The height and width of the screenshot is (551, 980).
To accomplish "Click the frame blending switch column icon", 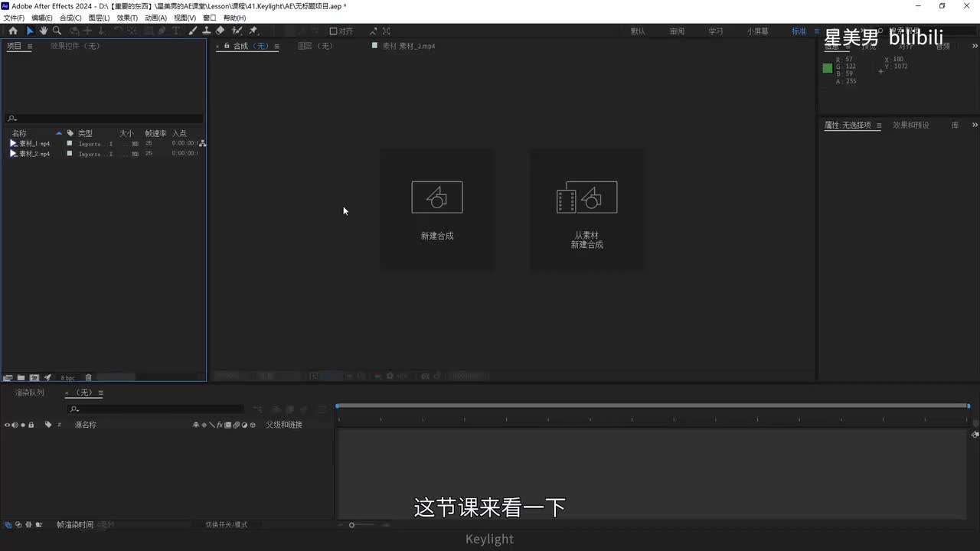I will tap(228, 425).
